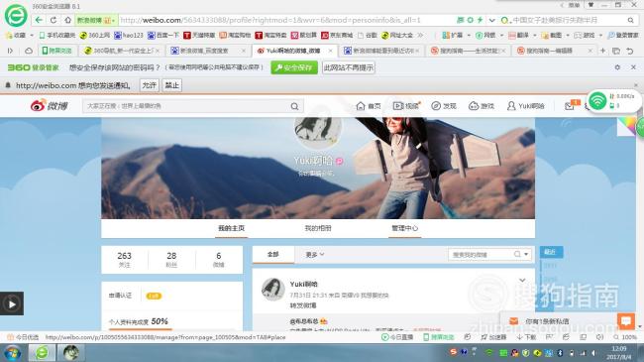Allow weibo.com notifications with 允许

point(149,85)
